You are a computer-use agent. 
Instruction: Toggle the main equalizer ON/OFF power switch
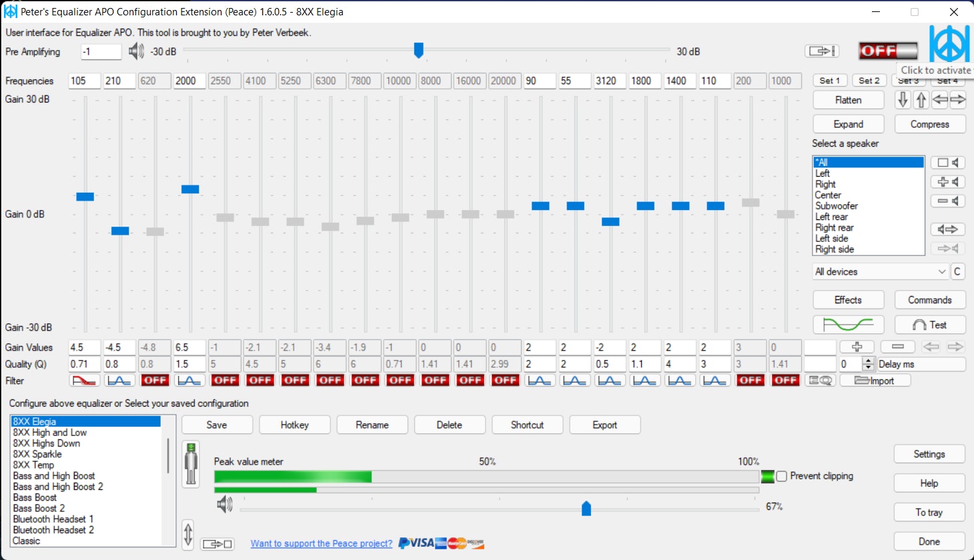click(x=888, y=51)
